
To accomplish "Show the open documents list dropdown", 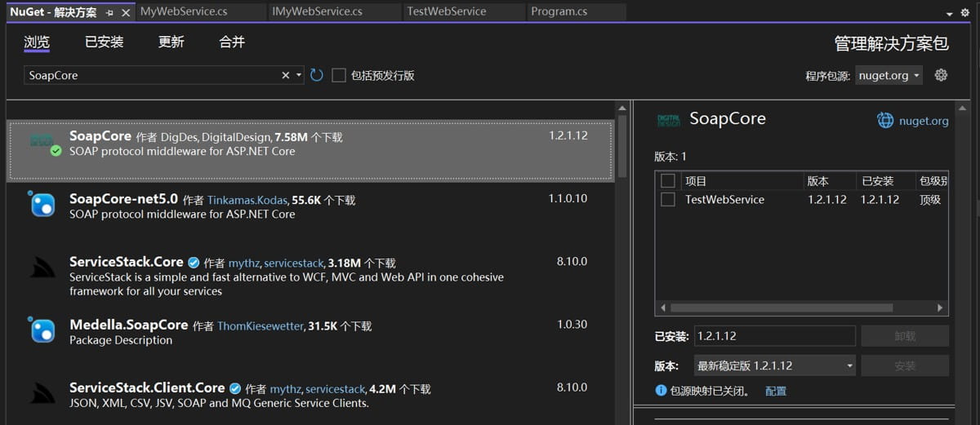I will pos(950,14).
